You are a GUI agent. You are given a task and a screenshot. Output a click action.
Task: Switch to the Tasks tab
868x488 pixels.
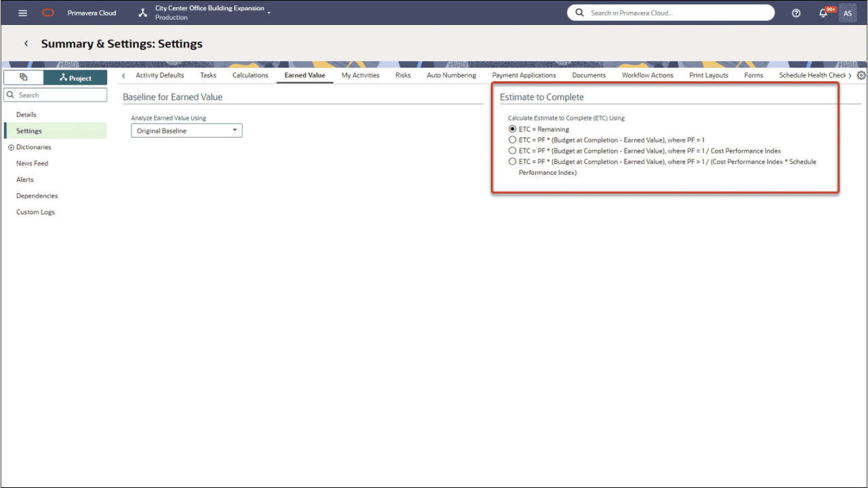pos(208,75)
